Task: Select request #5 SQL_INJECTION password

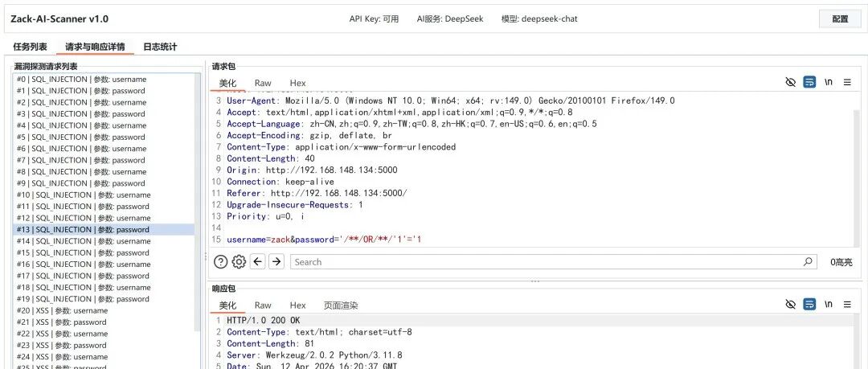Action: 104,137
